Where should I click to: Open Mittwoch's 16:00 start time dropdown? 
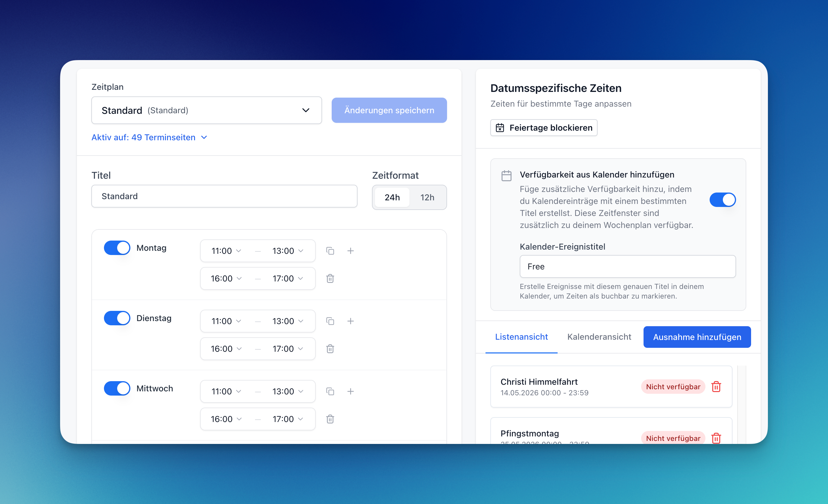pyautogui.click(x=226, y=419)
